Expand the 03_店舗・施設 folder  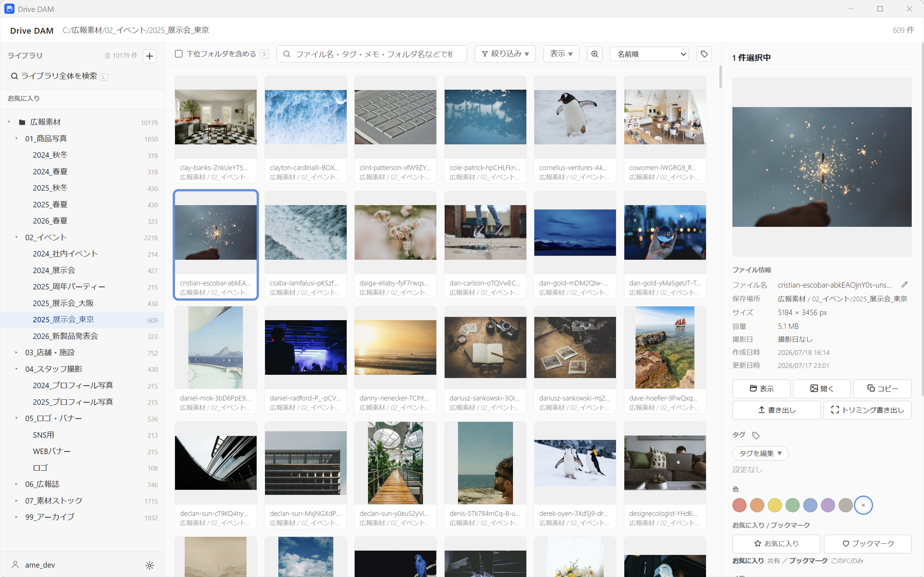click(16, 353)
